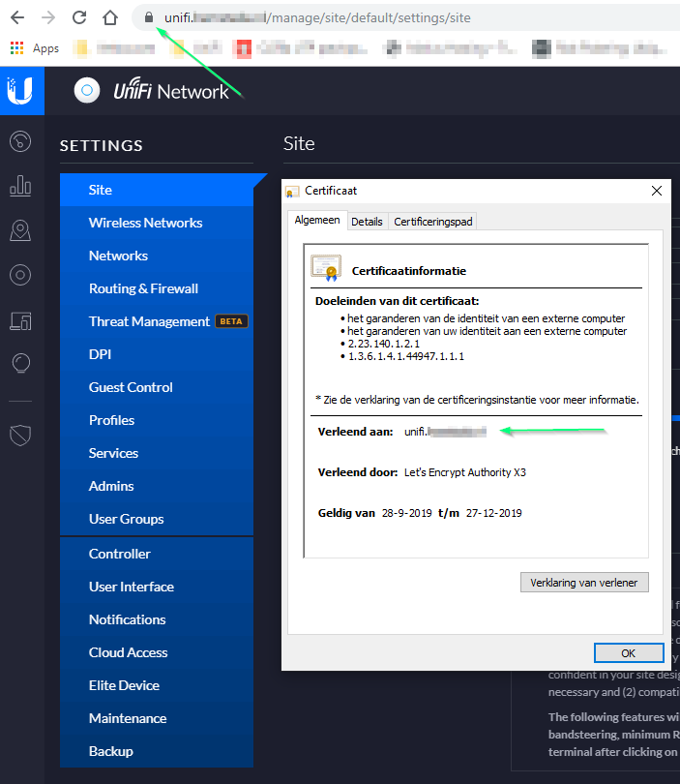Open the Insights lightbulb icon

tap(20, 363)
